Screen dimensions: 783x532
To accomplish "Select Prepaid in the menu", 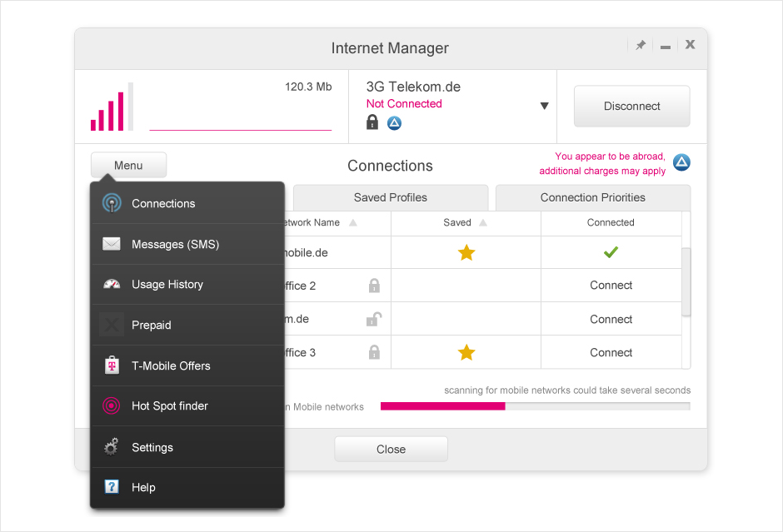I will [x=187, y=325].
